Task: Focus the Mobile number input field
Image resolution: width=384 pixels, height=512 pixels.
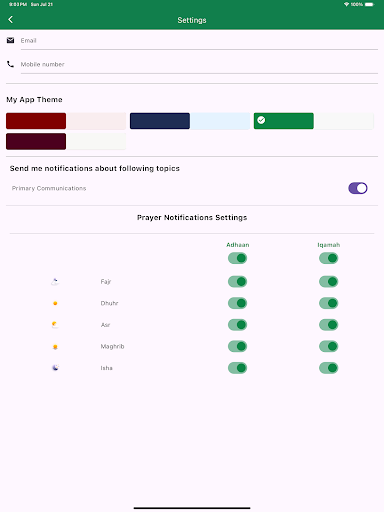Action: pyautogui.click(x=199, y=64)
